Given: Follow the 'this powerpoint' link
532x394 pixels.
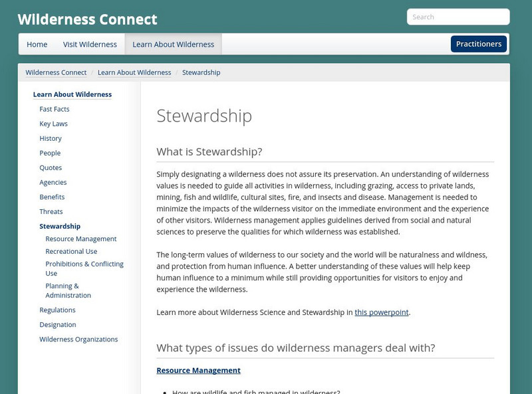Looking at the screenshot, I should pyautogui.click(x=382, y=312).
